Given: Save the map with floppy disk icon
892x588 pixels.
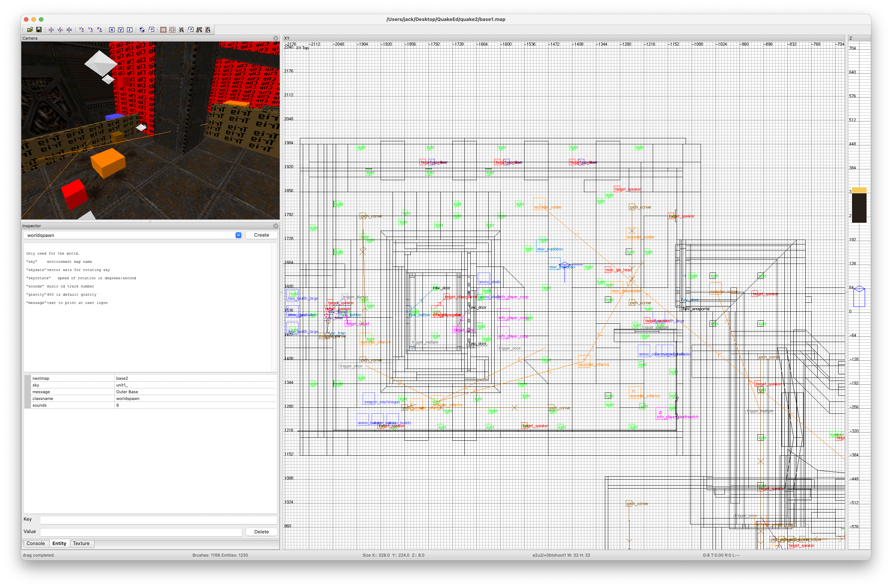Looking at the screenshot, I should tap(39, 30).
